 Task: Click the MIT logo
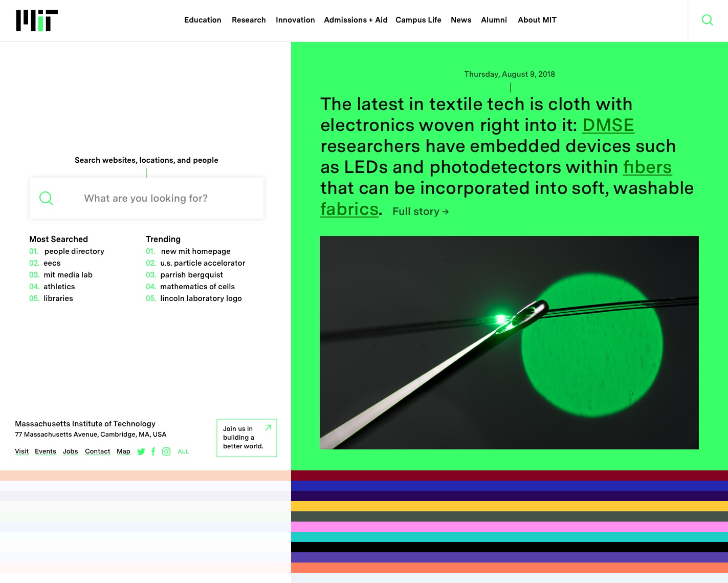coord(37,20)
